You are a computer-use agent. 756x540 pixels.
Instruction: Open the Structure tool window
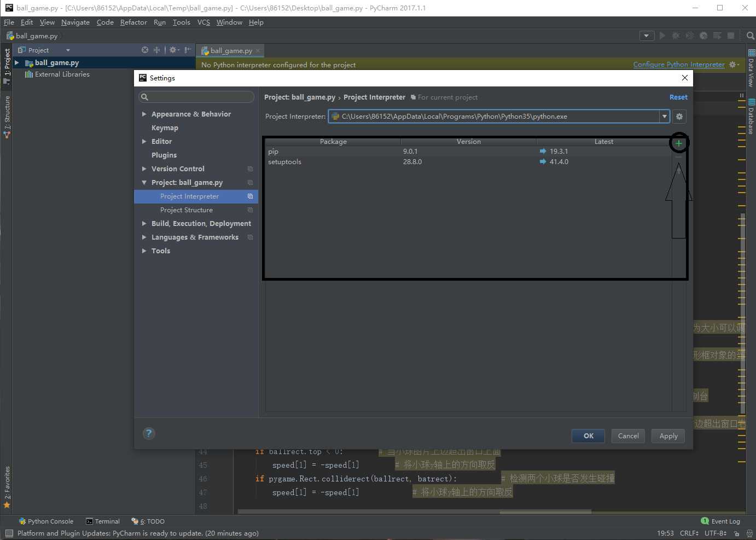[x=7, y=117]
